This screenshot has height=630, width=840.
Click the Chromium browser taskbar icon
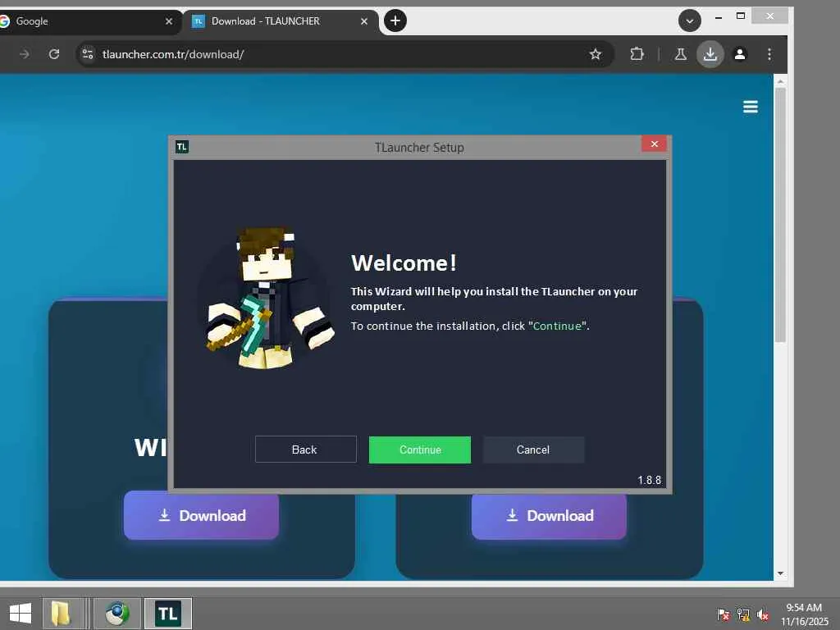(x=116, y=614)
